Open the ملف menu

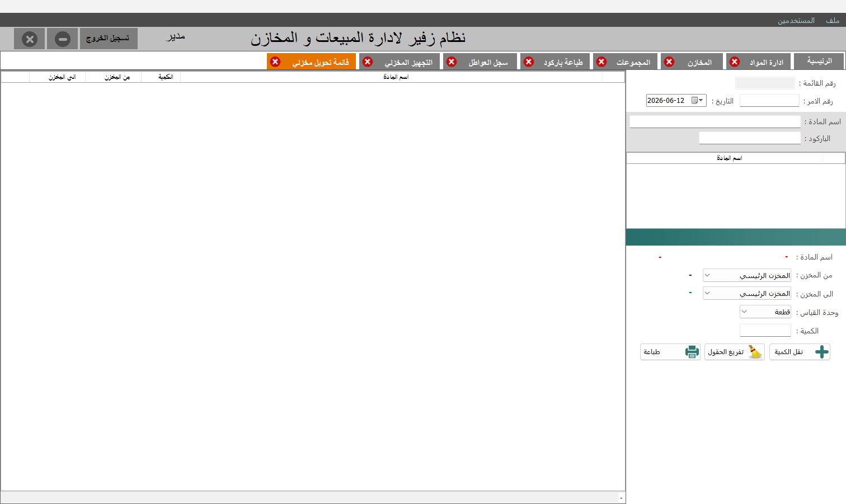[833, 21]
